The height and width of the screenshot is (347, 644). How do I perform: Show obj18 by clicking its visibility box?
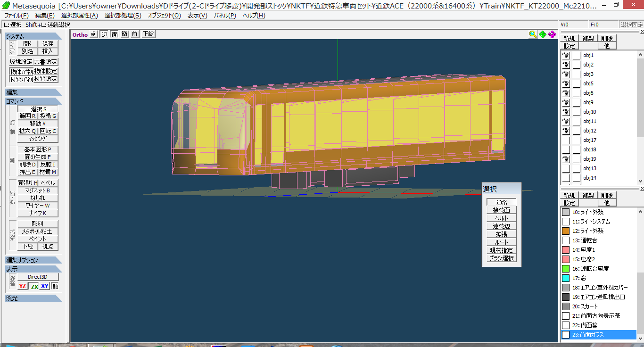(x=566, y=149)
